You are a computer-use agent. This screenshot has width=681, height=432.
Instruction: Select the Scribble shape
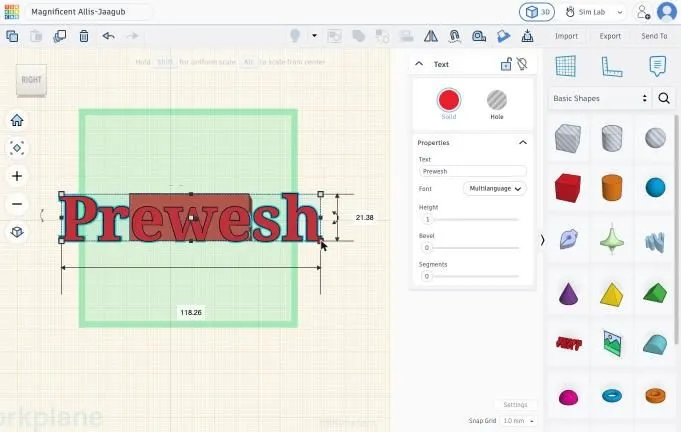pos(568,239)
